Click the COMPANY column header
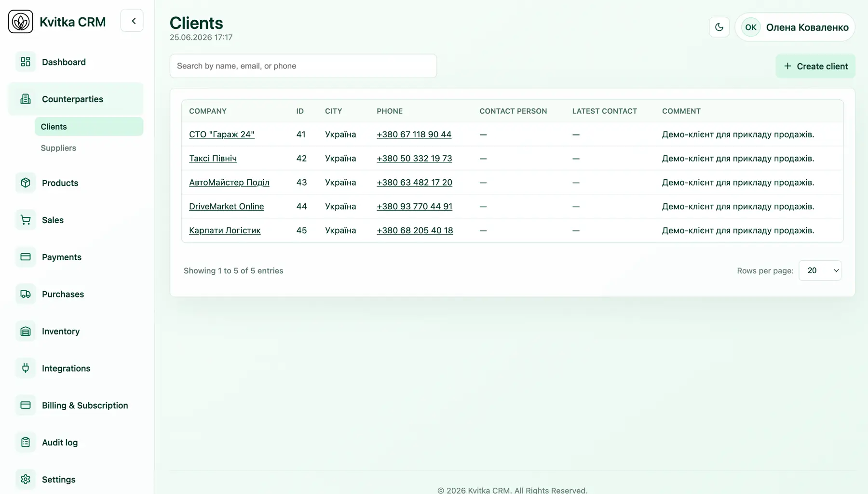 point(208,111)
